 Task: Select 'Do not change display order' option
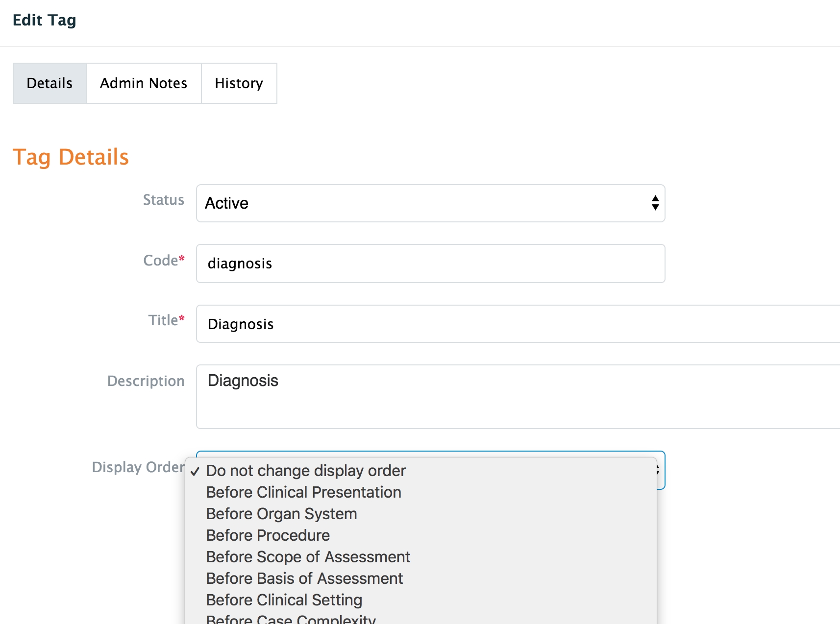point(306,471)
